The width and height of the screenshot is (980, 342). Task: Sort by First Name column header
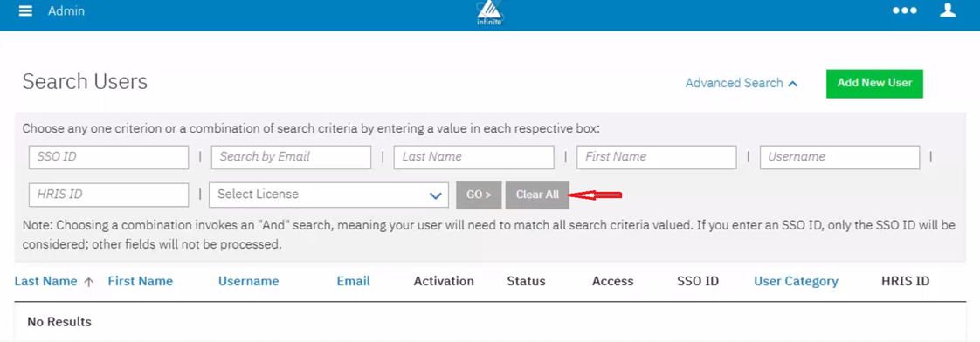coord(140,282)
